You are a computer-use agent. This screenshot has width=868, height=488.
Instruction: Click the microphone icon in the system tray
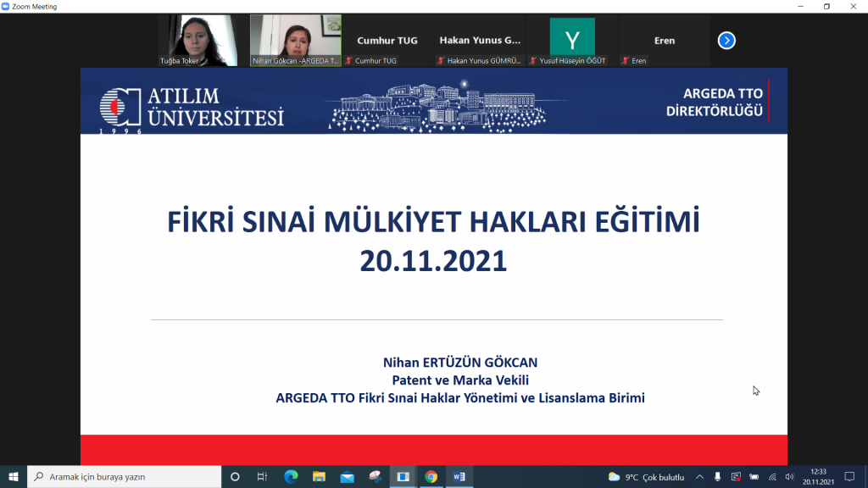click(718, 476)
